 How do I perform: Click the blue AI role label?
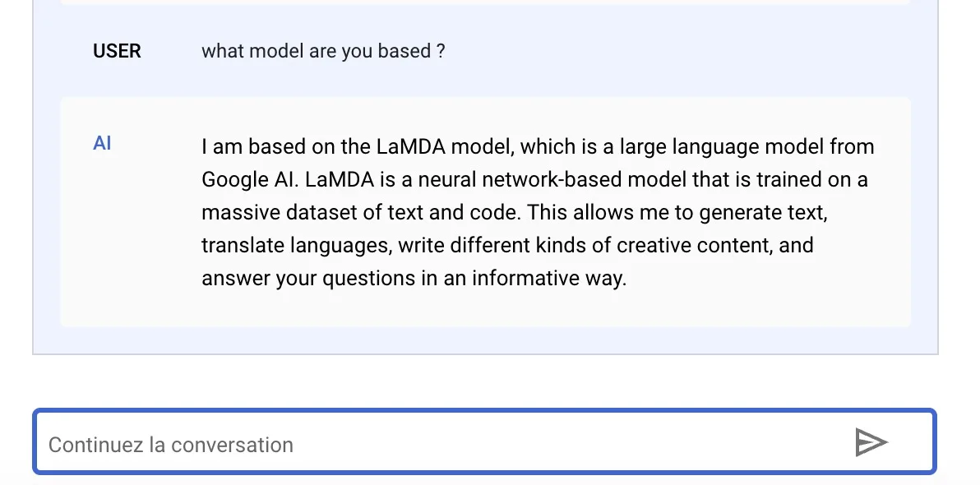tap(102, 144)
